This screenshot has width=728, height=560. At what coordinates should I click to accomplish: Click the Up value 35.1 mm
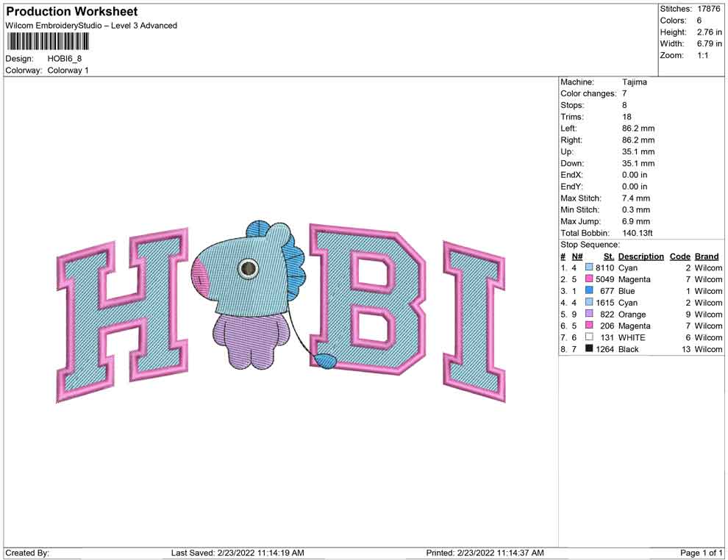point(638,151)
